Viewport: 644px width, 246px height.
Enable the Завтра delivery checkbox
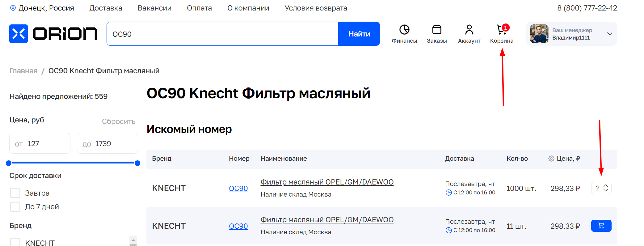pos(15,193)
